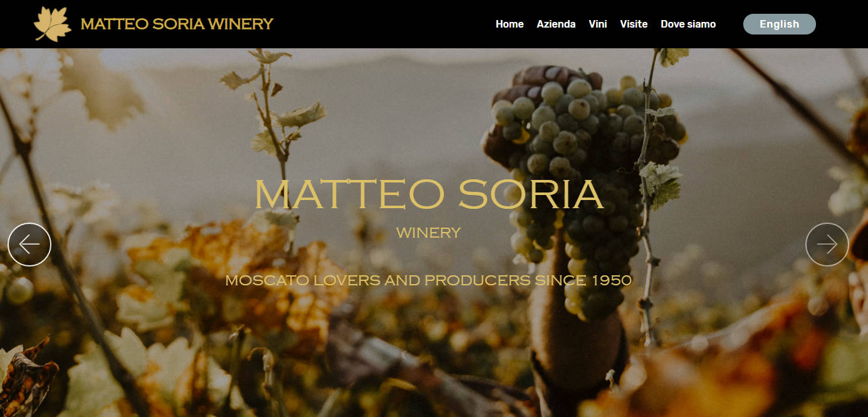Viewport: 868px width, 417px height.
Task: Switch language with the English button
Action: [x=779, y=24]
